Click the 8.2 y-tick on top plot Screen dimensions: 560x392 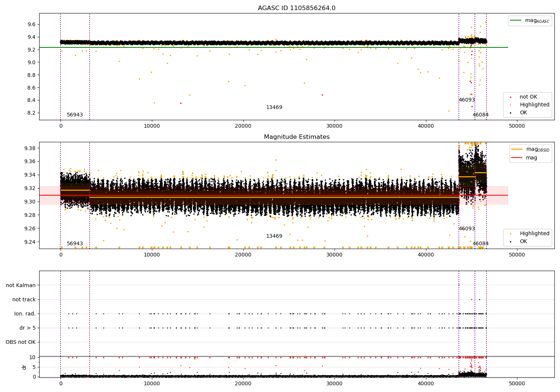31,113
